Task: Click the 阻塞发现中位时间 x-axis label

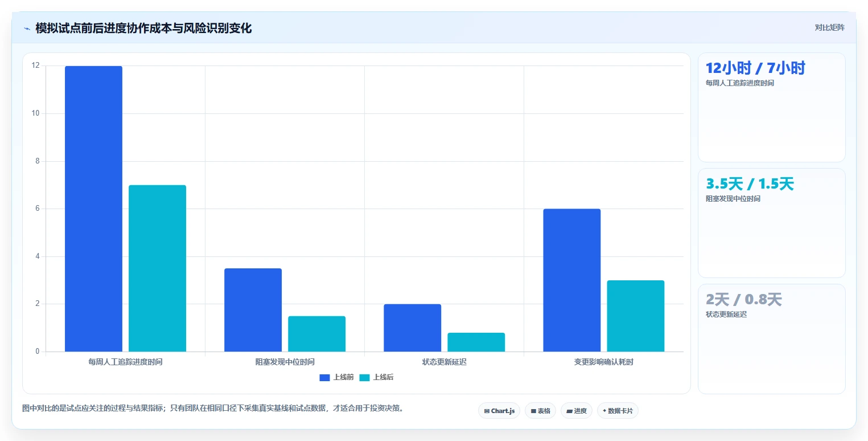Action: click(285, 362)
